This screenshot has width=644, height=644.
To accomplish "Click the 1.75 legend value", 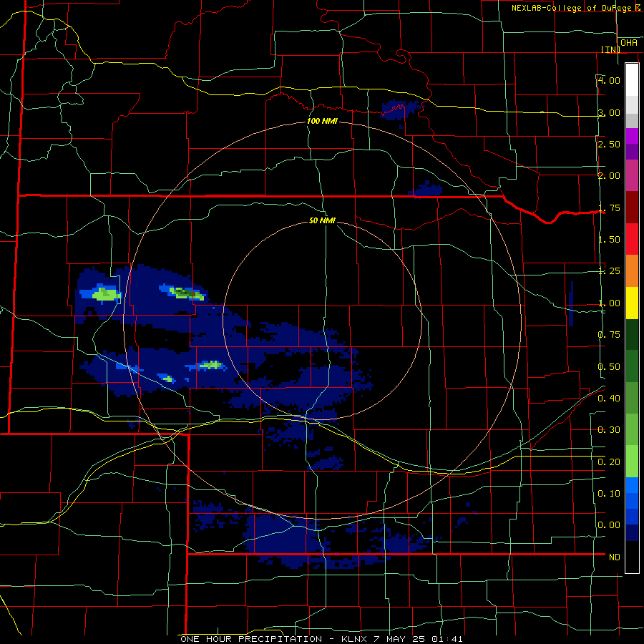I will 609,208.
